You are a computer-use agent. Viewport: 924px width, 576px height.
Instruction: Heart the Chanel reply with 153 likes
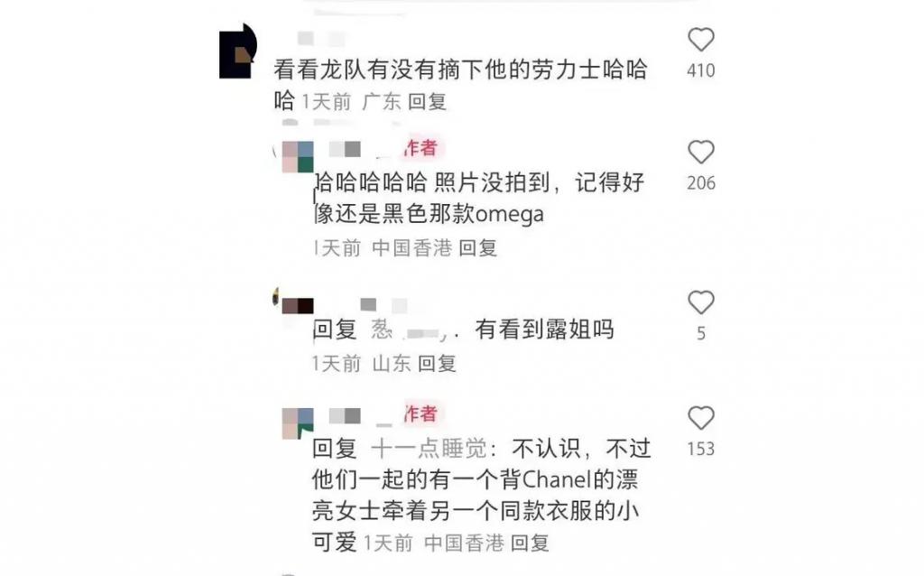coord(700,418)
